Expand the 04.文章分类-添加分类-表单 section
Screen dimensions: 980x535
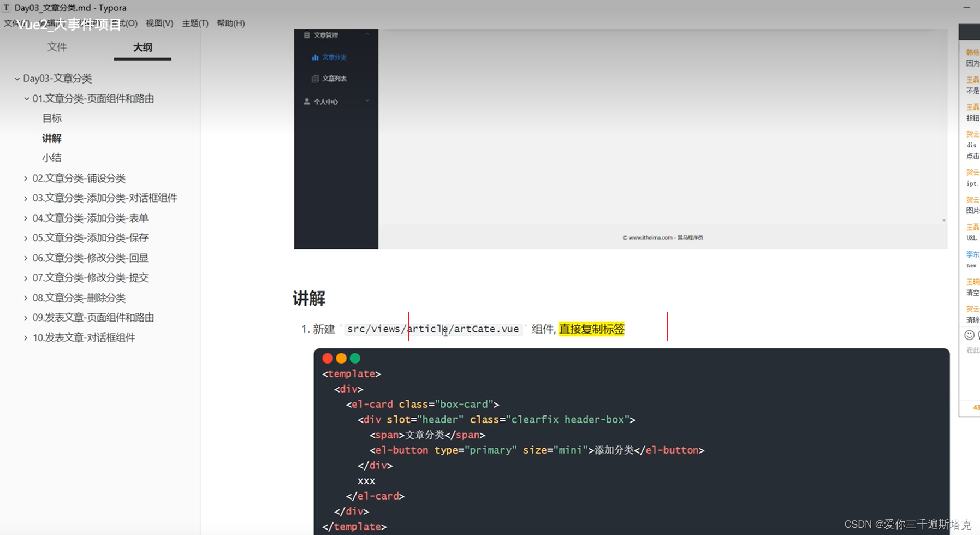coord(26,218)
